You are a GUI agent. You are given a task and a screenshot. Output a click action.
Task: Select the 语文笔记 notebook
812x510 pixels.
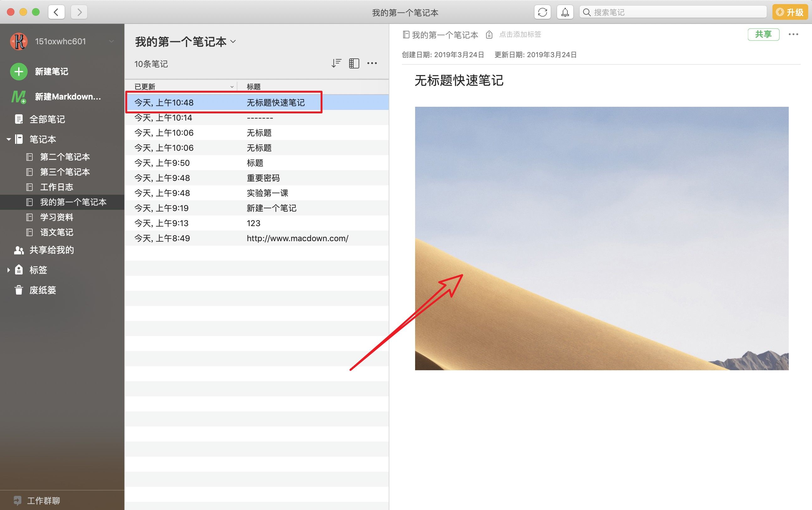[62, 232]
